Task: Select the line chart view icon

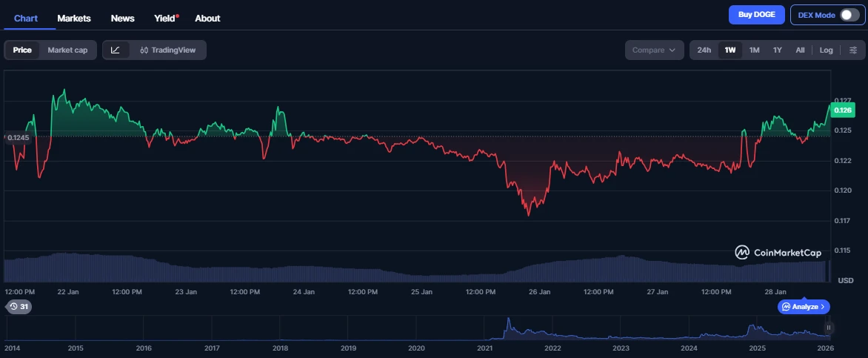Action: [x=116, y=50]
